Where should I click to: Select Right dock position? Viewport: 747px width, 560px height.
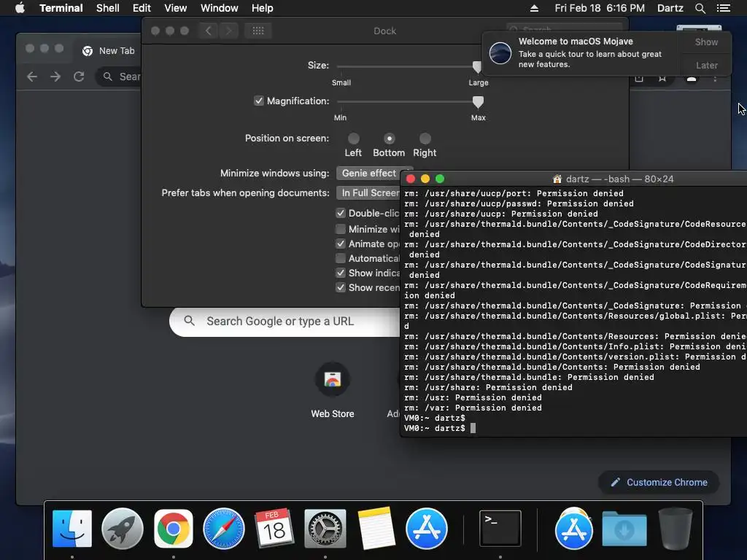click(425, 139)
